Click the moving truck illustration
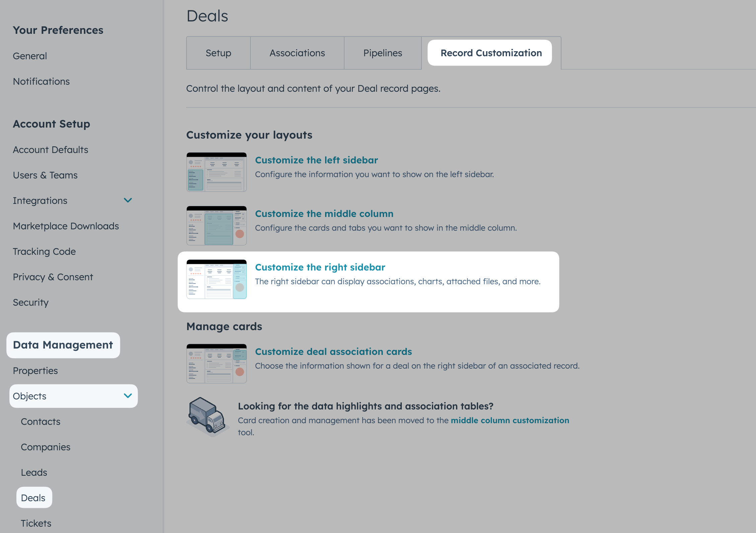Image resolution: width=756 pixels, height=533 pixels. click(x=208, y=416)
